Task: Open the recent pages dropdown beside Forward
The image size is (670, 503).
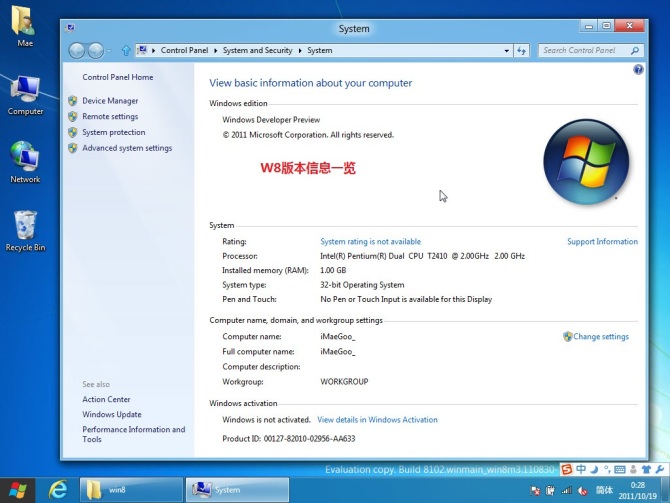Action: point(109,51)
